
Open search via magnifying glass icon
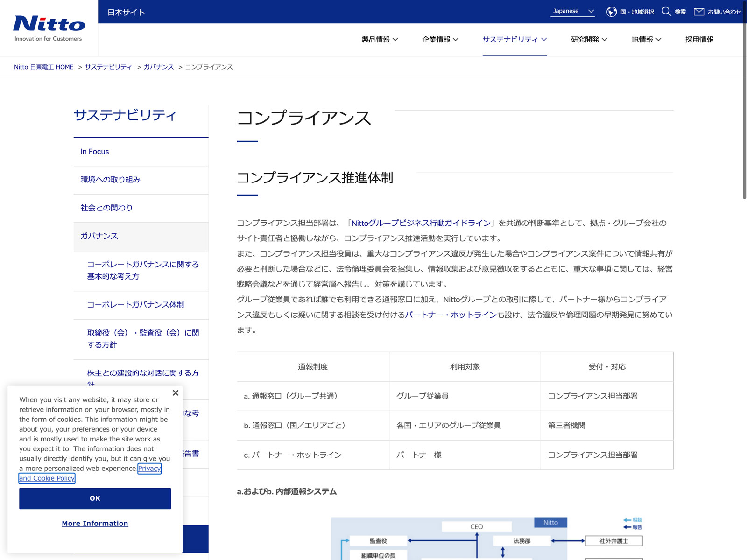point(666,12)
